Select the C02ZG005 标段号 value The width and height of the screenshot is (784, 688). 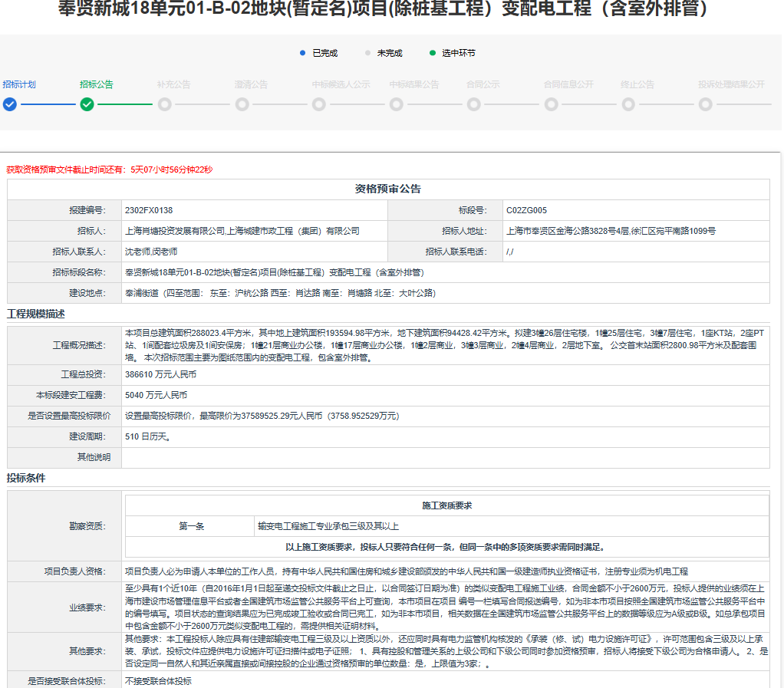(x=526, y=210)
